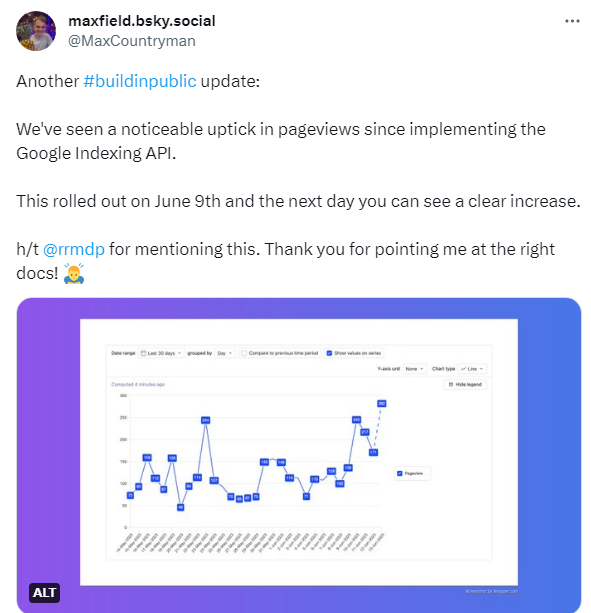
Task: Click the calendar icon in Date range
Action: click(143, 353)
